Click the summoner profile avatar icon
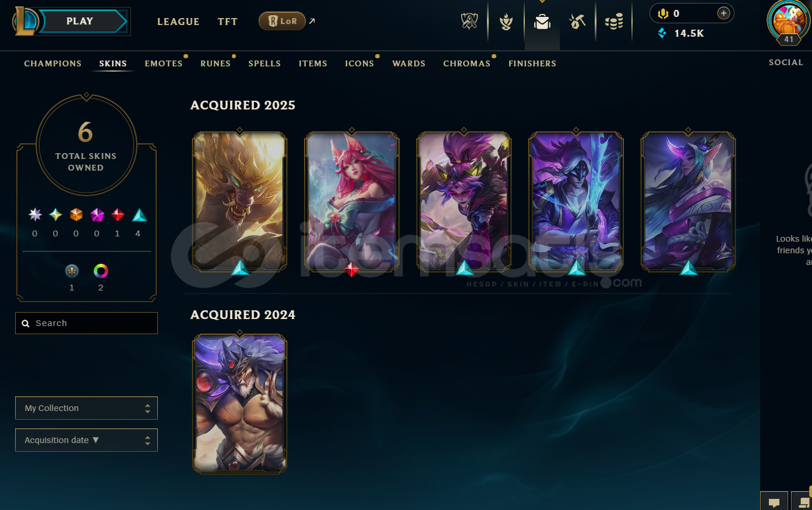The height and width of the screenshot is (510, 812). pos(788,22)
